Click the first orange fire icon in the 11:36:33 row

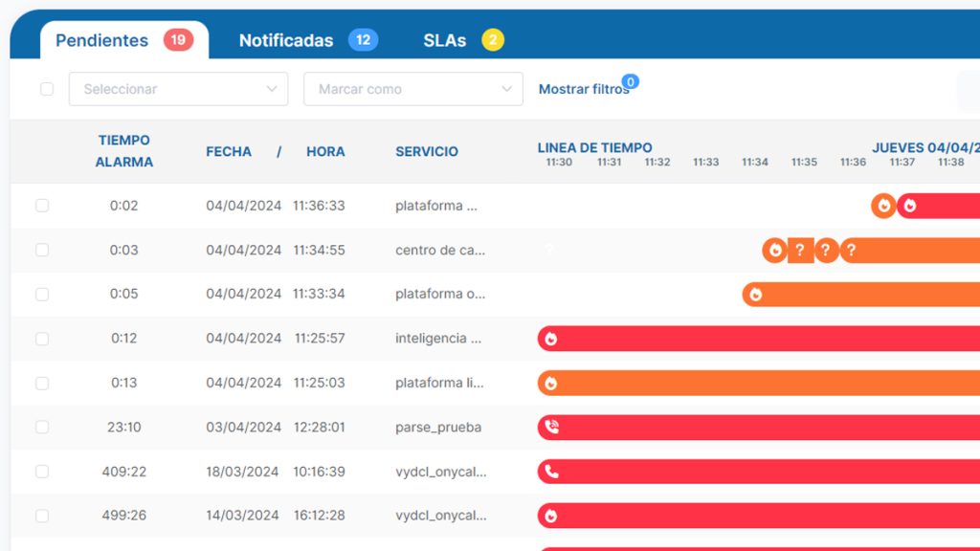coord(883,206)
